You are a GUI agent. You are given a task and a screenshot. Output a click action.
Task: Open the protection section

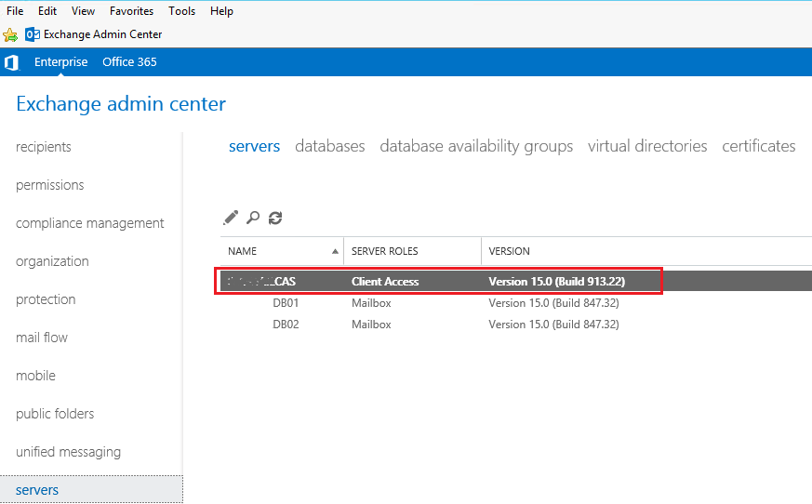46,299
